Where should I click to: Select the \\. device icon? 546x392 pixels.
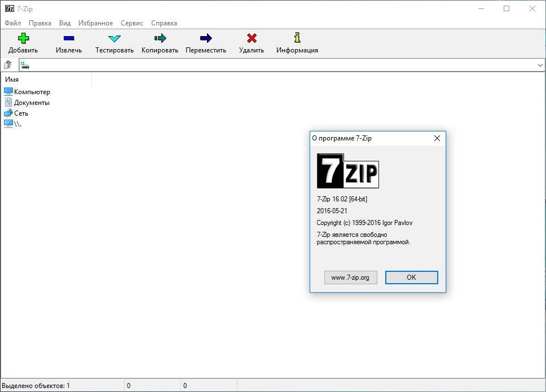click(8, 124)
